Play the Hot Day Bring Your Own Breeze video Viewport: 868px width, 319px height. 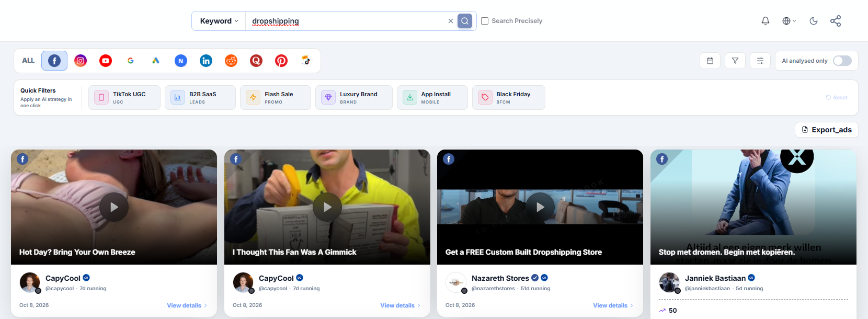coord(114,207)
